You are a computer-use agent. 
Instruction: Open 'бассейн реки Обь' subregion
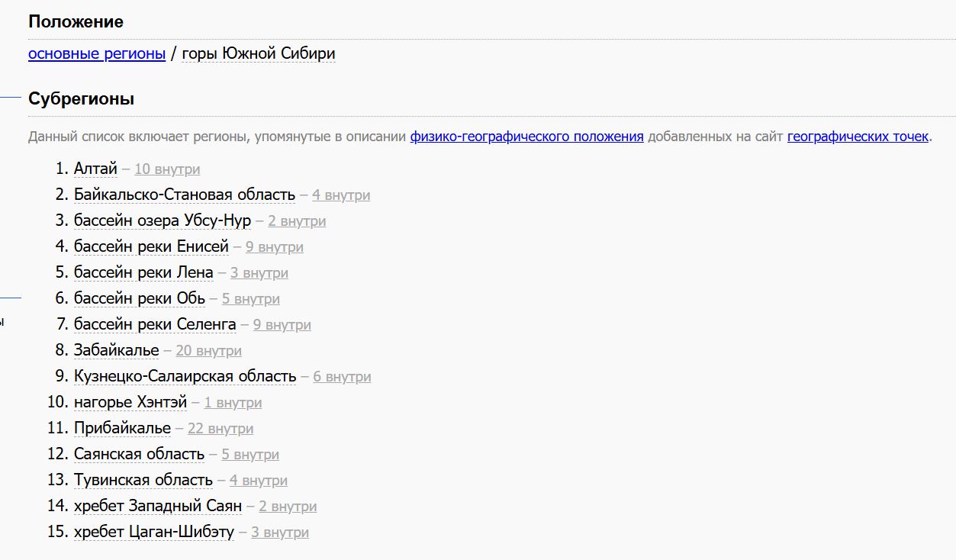point(140,298)
